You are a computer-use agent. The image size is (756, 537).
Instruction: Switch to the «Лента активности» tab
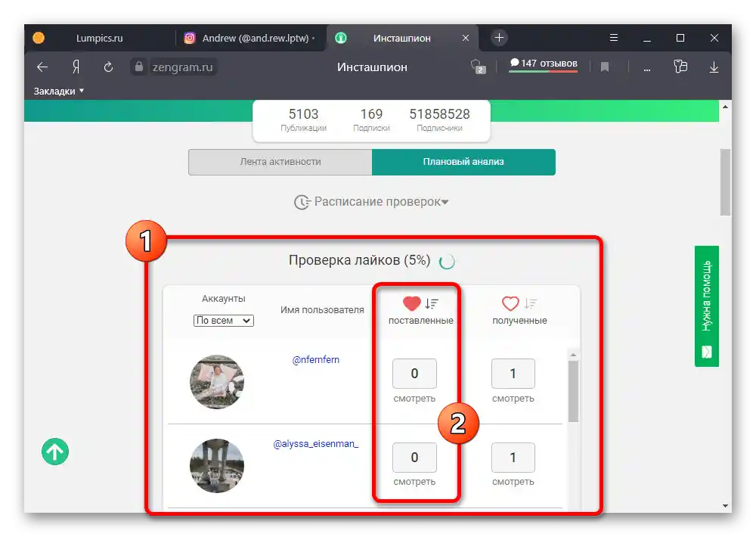coord(280,162)
